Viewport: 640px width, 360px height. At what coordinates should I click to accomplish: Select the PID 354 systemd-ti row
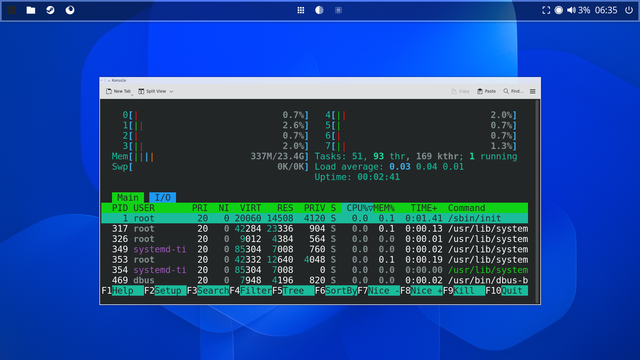[315, 270]
